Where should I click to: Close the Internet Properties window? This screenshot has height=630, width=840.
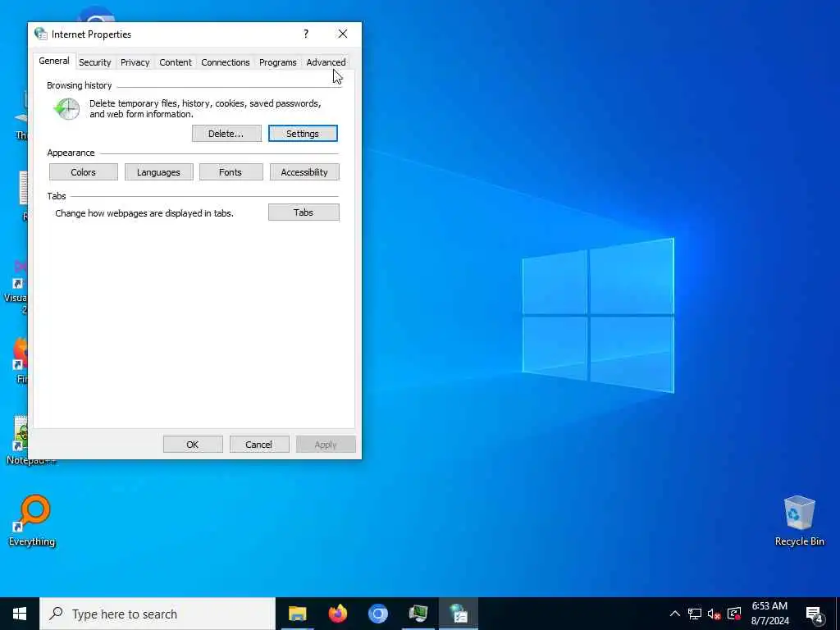343,34
